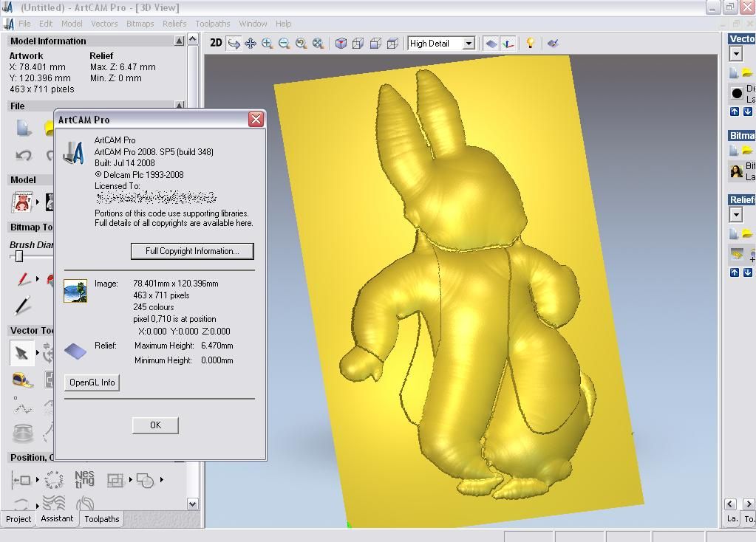Open the Project tab
This screenshot has width=756, height=542.
[x=18, y=519]
